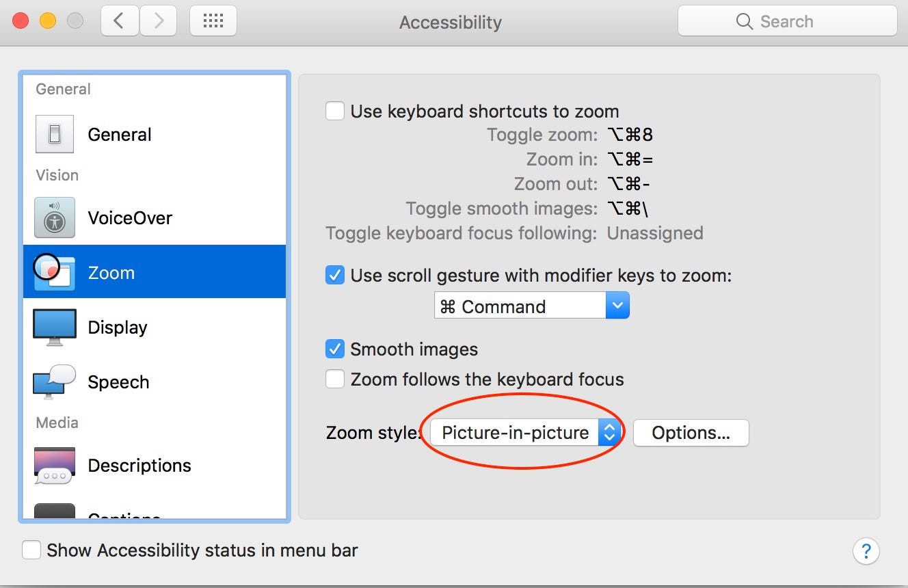Select the General switch icon in sidebar

(x=55, y=134)
